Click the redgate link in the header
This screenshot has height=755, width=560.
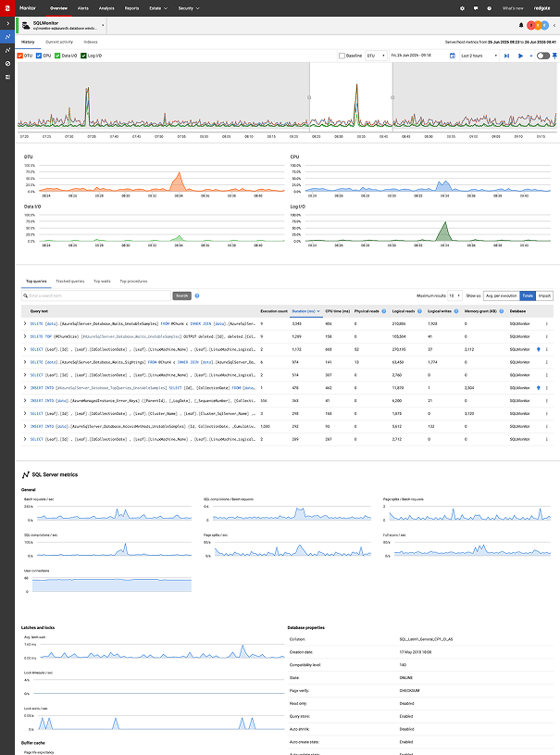point(541,8)
